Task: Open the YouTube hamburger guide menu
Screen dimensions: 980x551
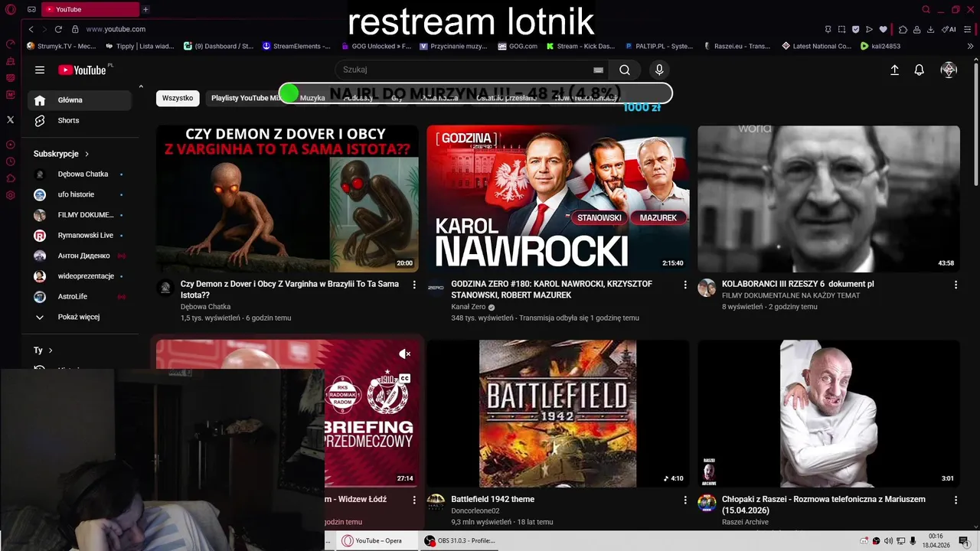Action: (x=40, y=70)
